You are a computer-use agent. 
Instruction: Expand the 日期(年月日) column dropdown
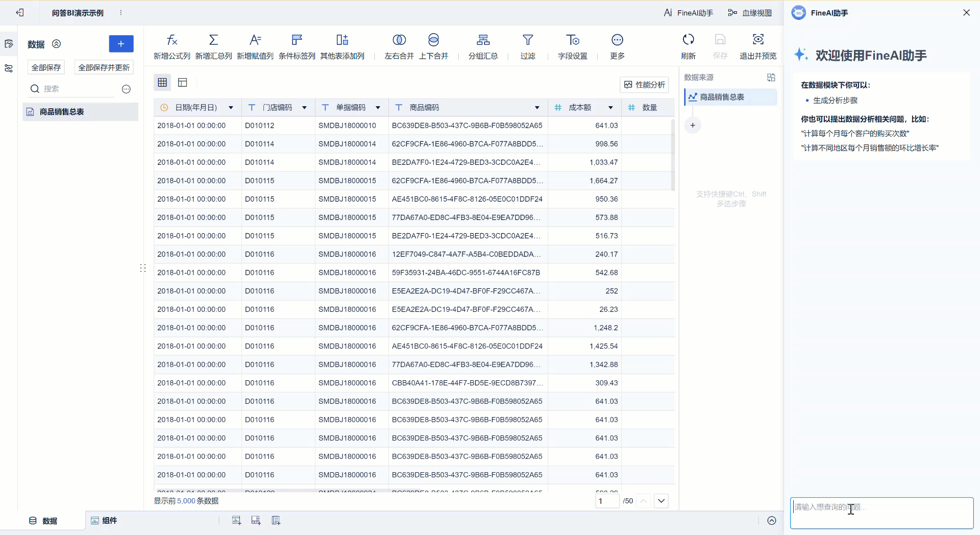click(231, 108)
